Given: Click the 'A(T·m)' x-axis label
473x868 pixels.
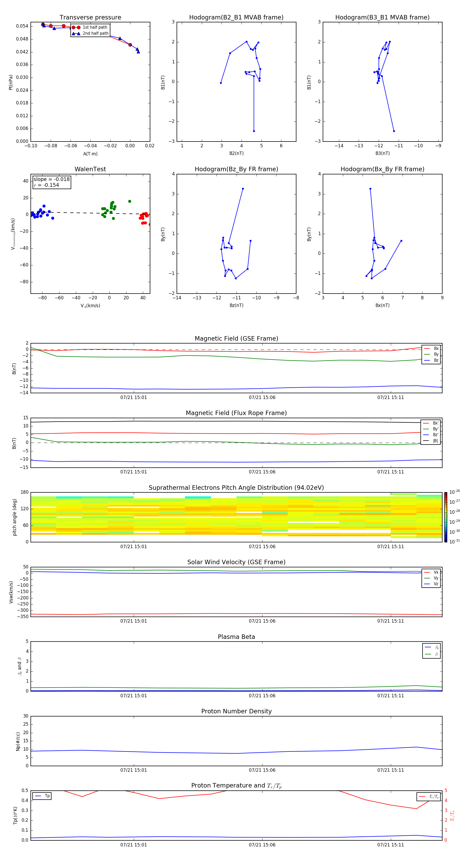Looking at the screenshot, I should (90, 154).
